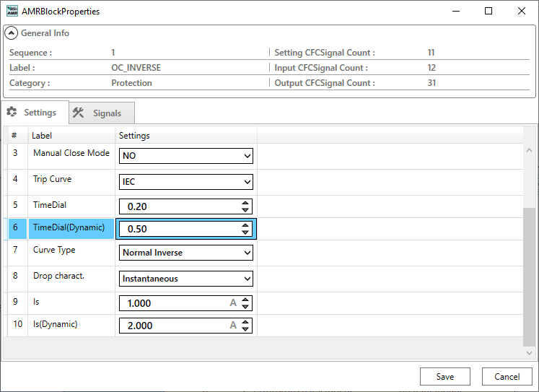Click the Save button

pos(445,376)
